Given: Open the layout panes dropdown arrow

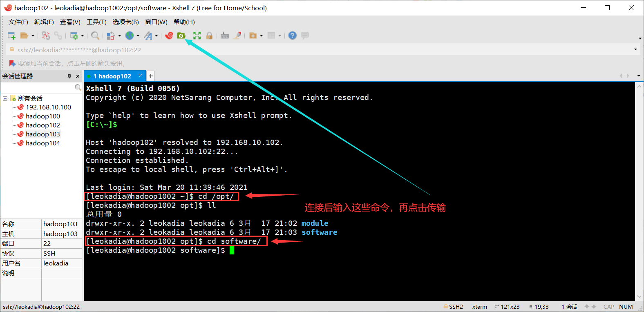Looking at the screenshot, I should (280, 36).
